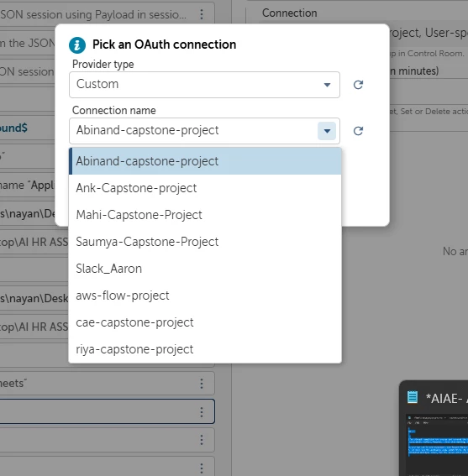Choose aws-flow-project connection
The width and height of the screenshot is (468, 476).
pos(205,296)
